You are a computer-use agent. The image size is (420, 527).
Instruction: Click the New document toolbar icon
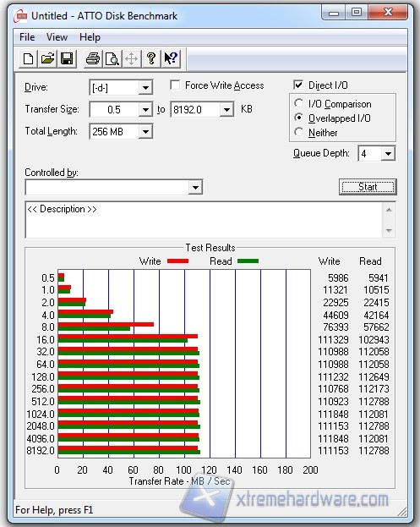pyautogui.click(x=28, y=59)
